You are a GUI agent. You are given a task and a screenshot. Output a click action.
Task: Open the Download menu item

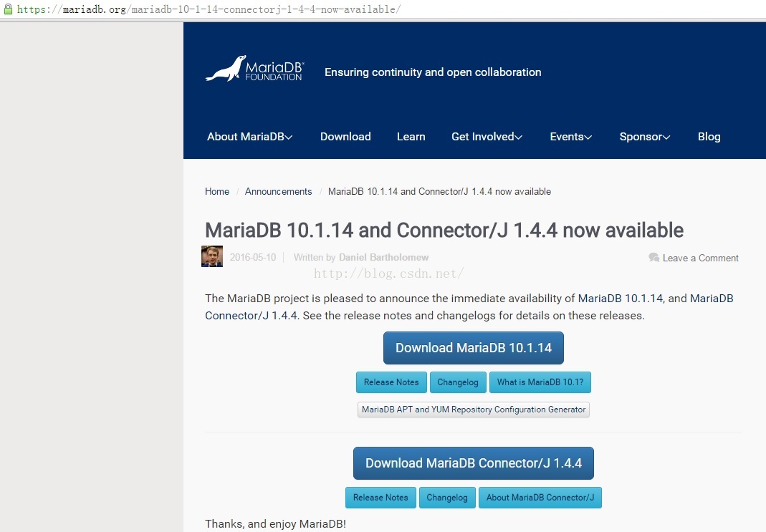345,137
